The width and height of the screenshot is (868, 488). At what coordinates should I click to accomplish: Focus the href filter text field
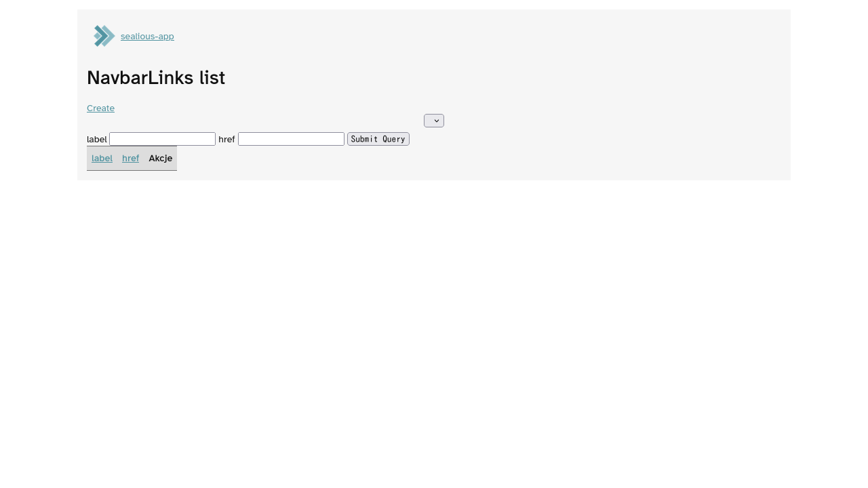point(291,139)
